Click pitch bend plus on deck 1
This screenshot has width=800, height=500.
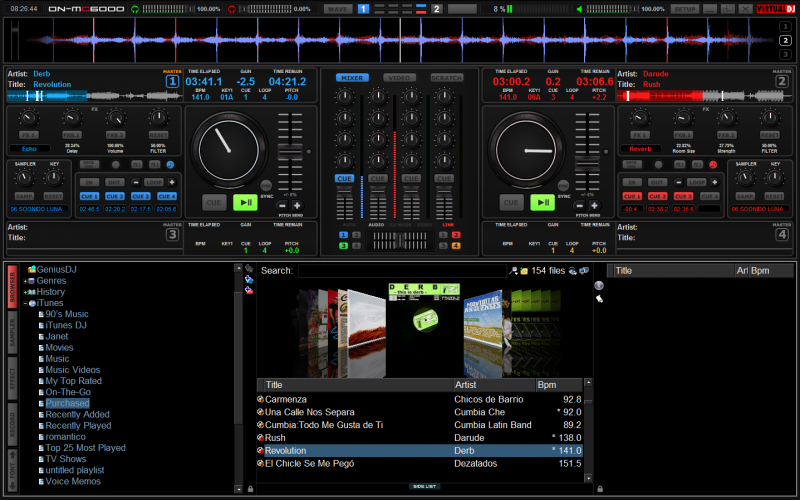click(x=297, y=206)
